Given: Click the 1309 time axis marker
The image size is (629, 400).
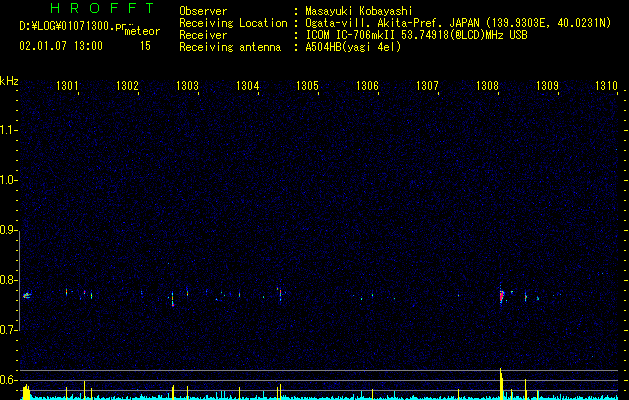Looking at the screenshot, I should (x=548, y=85).
